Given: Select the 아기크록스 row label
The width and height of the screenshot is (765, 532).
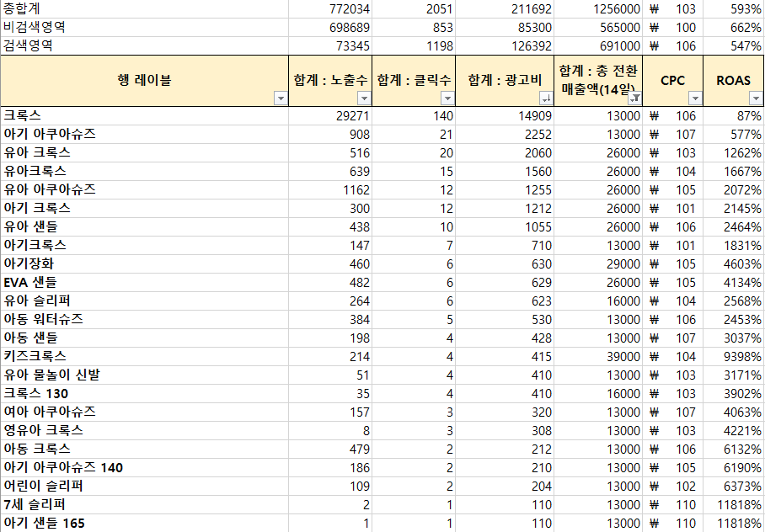Looking at the screenshot, I should (x=35, y=245).
